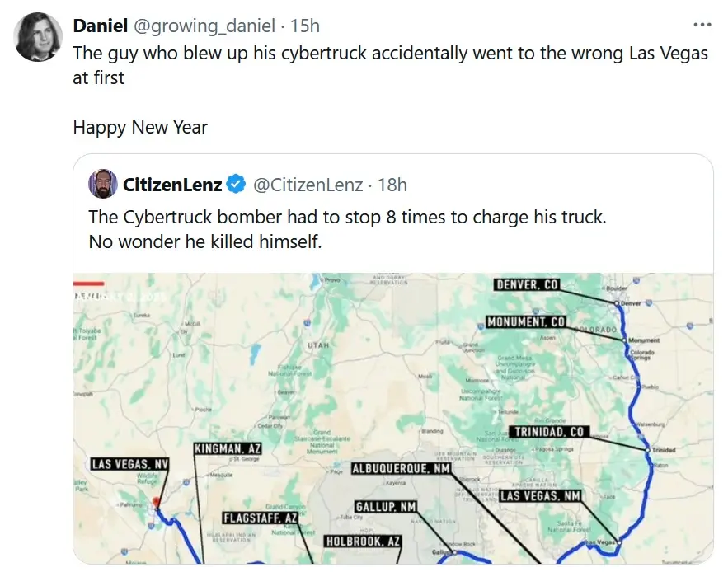Click CitizenLenz's small profile avatar
This screenshot has width=728, height=572.
coord(103,184)
